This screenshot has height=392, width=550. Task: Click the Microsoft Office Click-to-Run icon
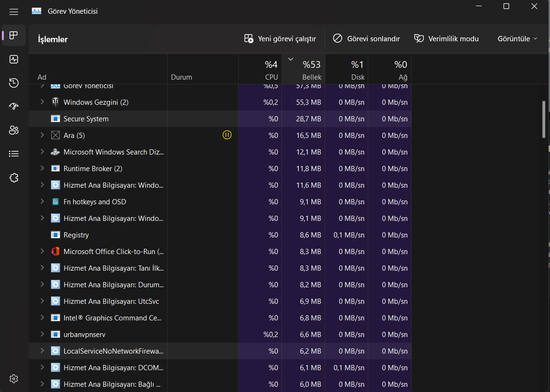tap(56, 252)
